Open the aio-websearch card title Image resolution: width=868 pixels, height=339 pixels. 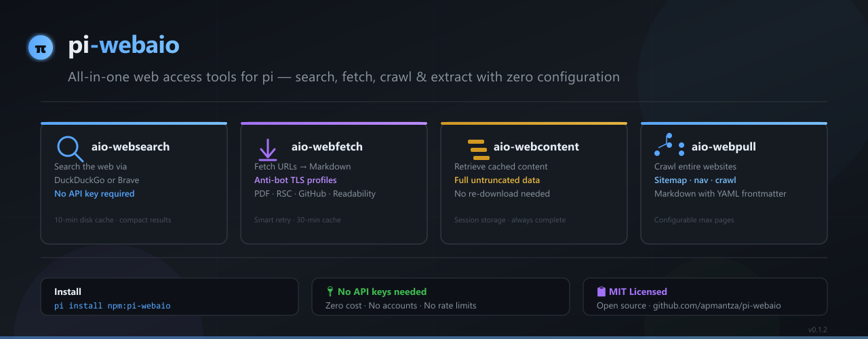(x=130, y=146)
